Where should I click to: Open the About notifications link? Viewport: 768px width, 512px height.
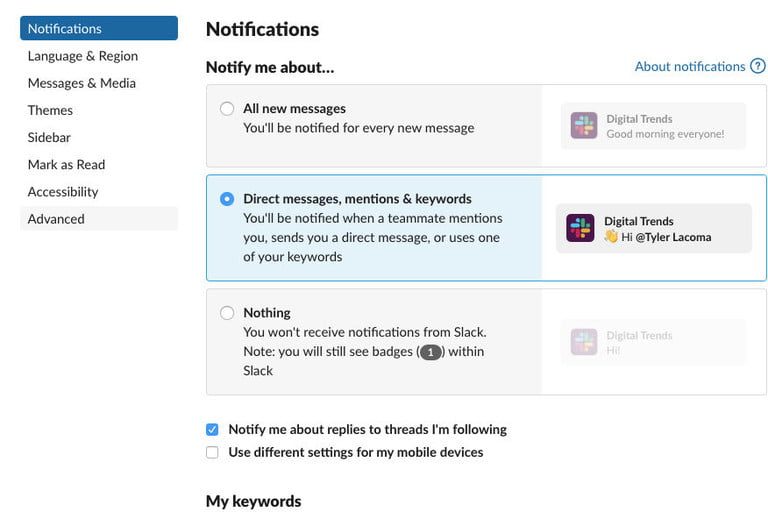690,67
